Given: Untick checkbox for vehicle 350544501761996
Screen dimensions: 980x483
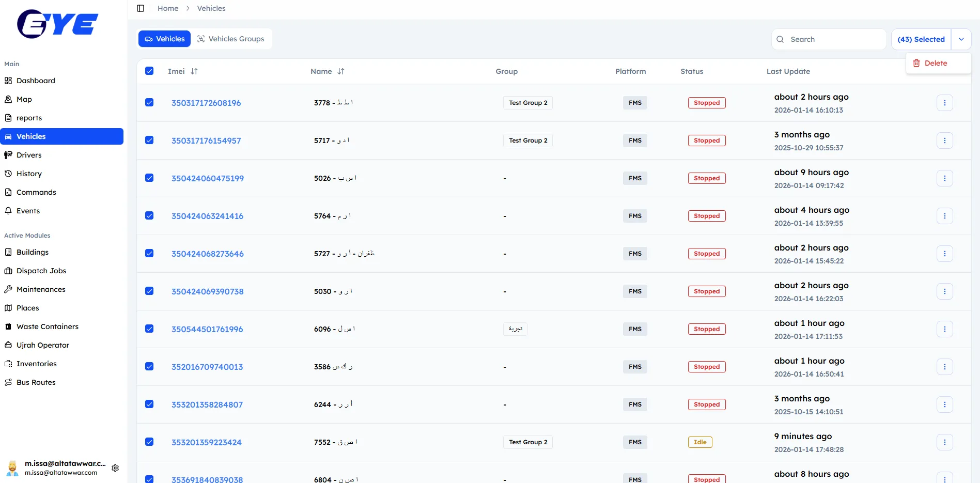Looking at the screenshot, I should (x=149, y=329).
